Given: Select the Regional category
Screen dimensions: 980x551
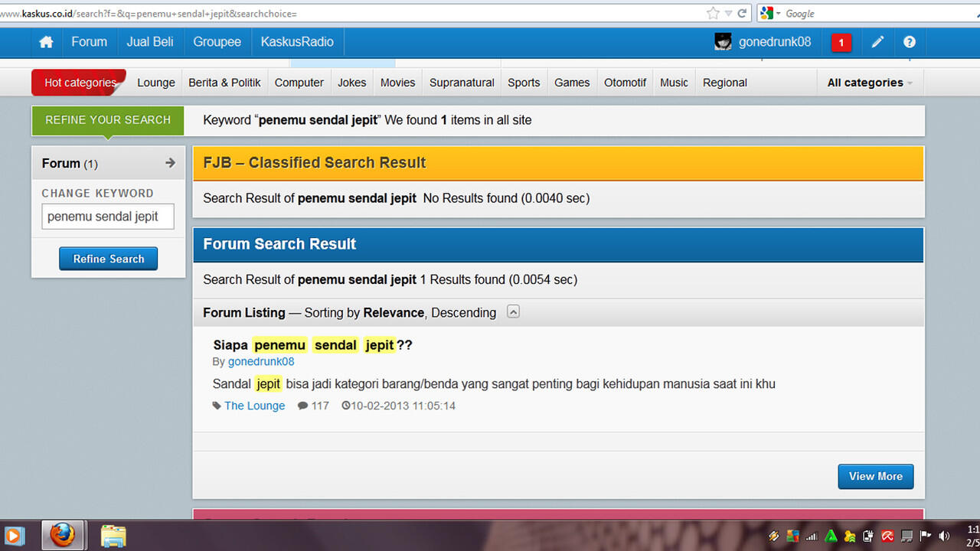Looking at the screenshot, I should click(x=725, y=83).
